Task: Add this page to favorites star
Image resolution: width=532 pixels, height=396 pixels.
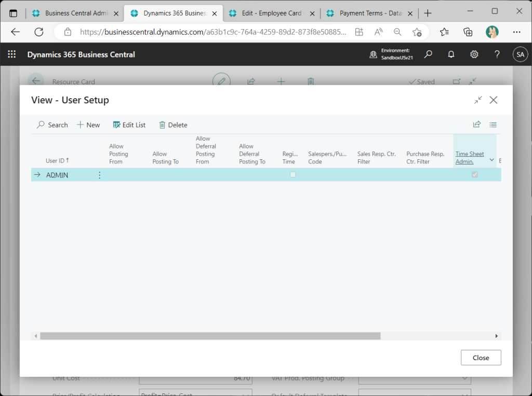Action: point(417,32)
